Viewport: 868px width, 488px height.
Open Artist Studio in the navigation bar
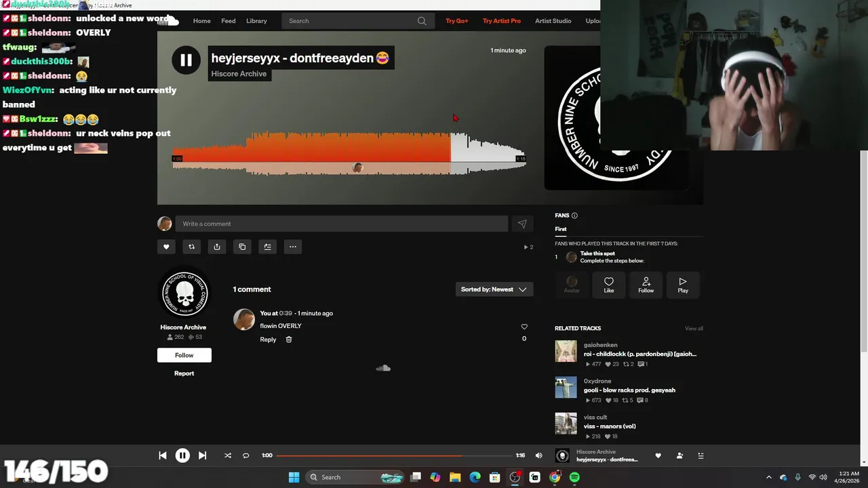pyautogui.click(x=553, y=21)
